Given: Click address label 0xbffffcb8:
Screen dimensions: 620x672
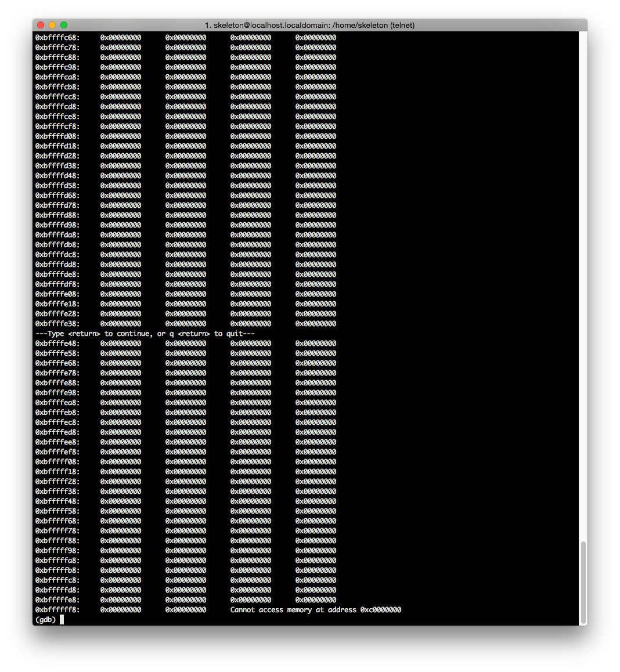Looking at the screenshot, I should 57,87.
